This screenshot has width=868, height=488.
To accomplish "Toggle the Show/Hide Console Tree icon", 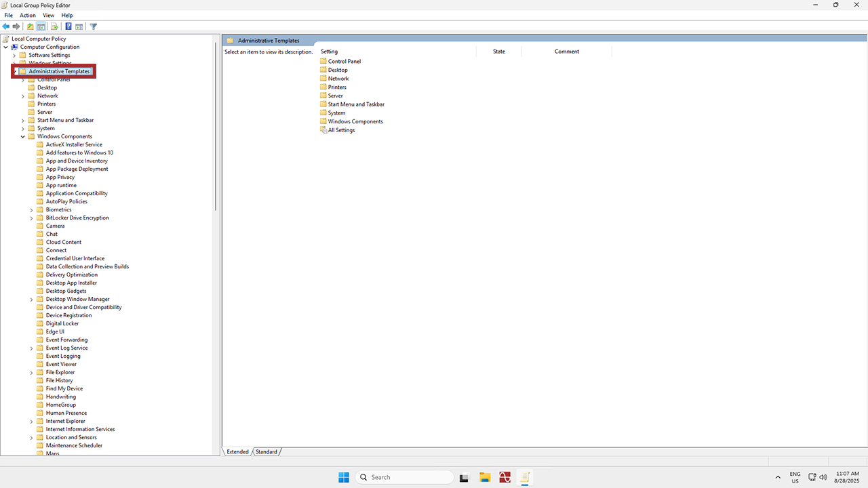I will (41, 26).
